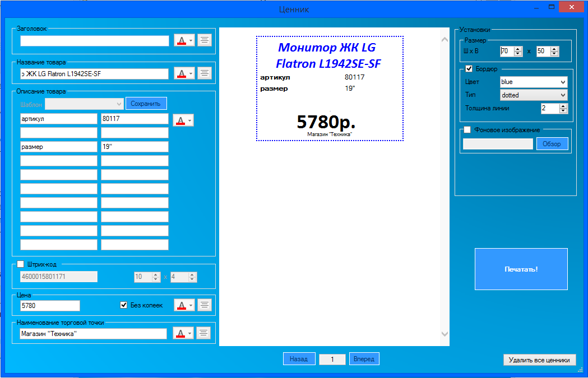Viewport: 588px width, 378px height.
Task: Increase the height value 50
Action: [554, 49]
